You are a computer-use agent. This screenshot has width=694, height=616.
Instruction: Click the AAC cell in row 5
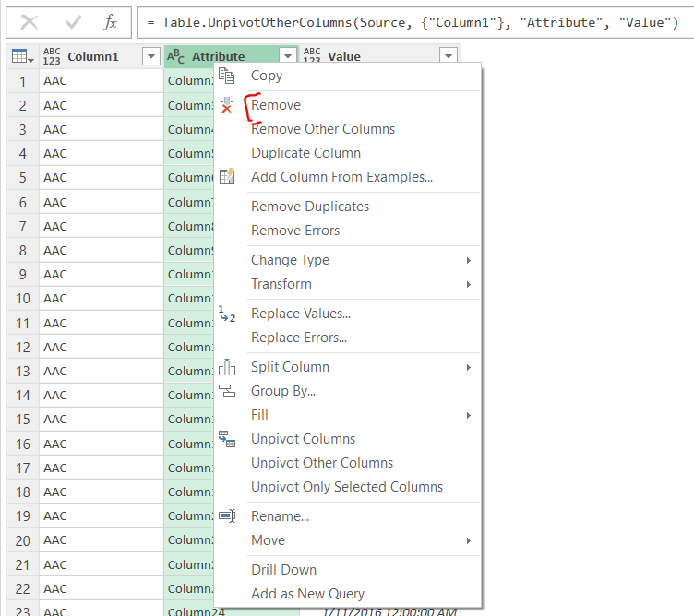coord(102,178)
